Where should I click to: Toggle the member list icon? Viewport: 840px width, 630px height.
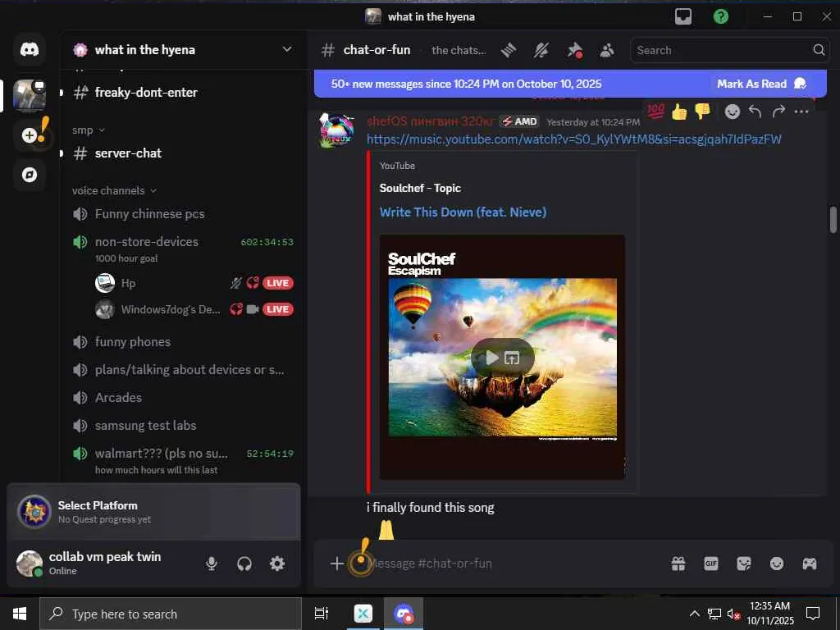606,50
